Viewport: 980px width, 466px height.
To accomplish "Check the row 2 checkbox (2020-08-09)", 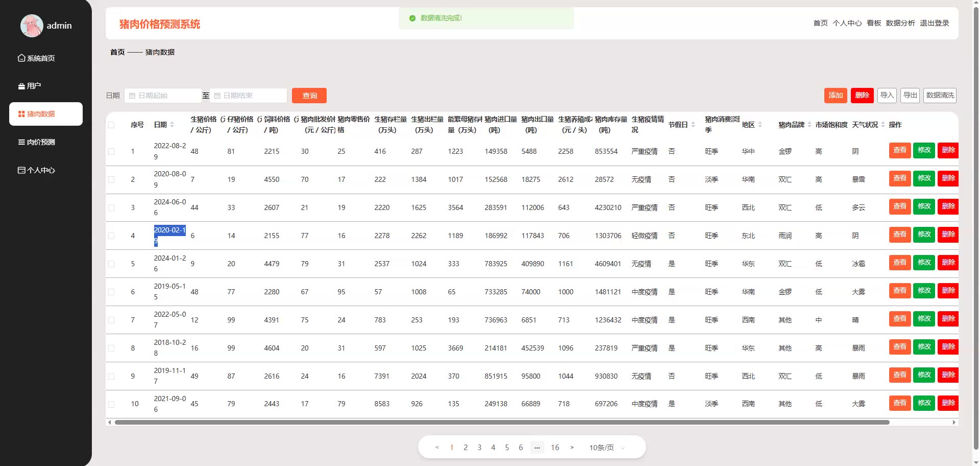I will (111, 180).
